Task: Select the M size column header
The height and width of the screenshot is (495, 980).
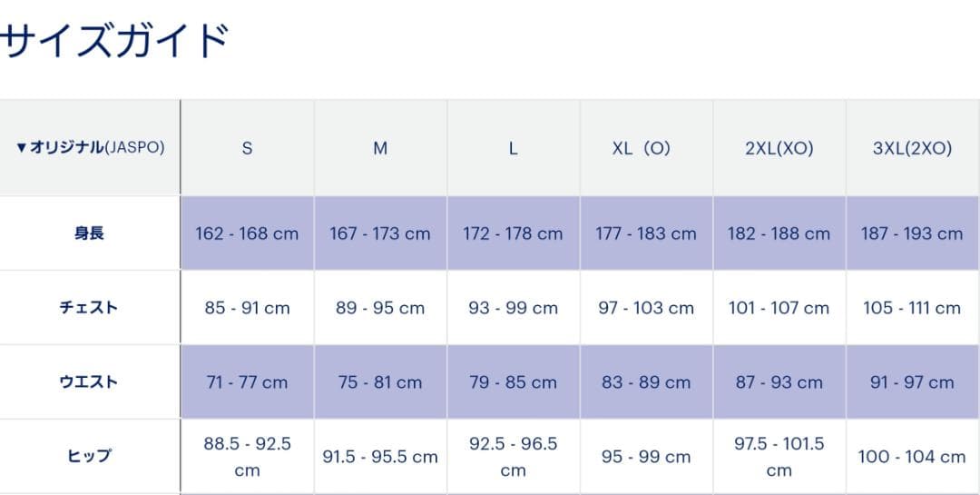Action: [x=380, y=148]
